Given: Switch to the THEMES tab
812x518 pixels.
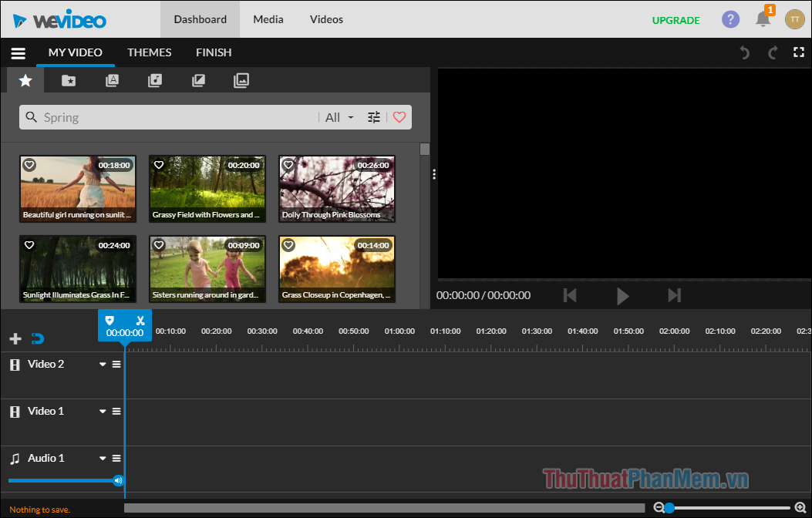Looking at the screenshot, I should 149,52.
